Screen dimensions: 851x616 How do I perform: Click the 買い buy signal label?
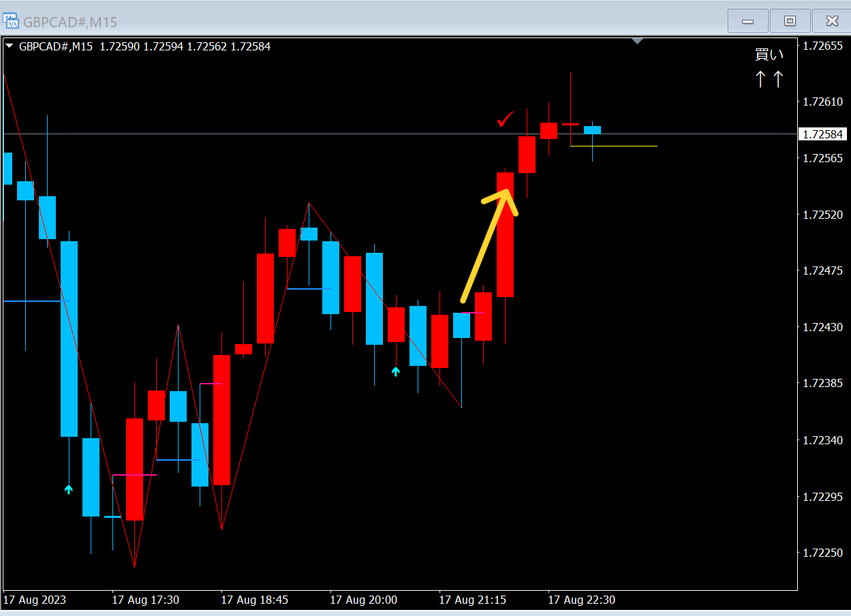769,55
